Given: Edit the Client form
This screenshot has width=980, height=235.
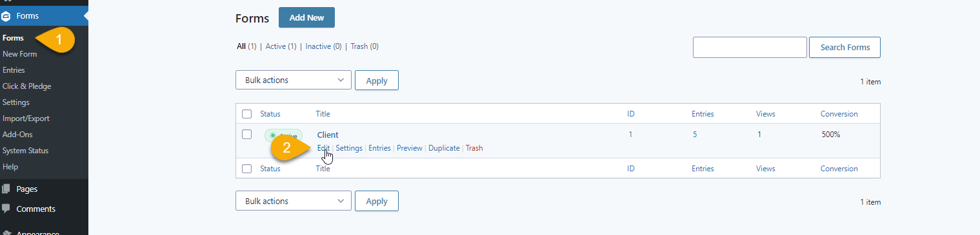Looking at the screenshot, I should pyautogui.click(x=323, y=148).
